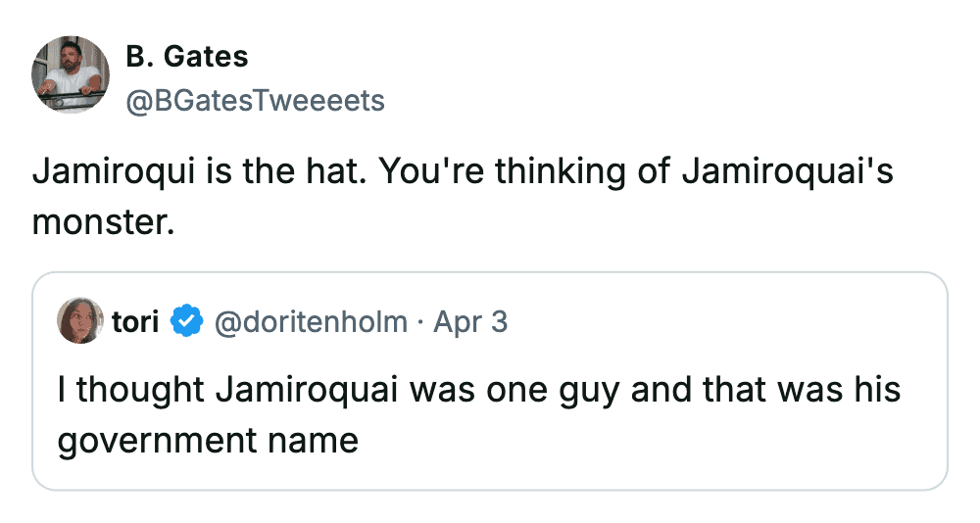Image resolution: width=980 pixels, height=523 pixels.
Task: Click "government name" in the quoted tweet
Action: coord(208,440)
